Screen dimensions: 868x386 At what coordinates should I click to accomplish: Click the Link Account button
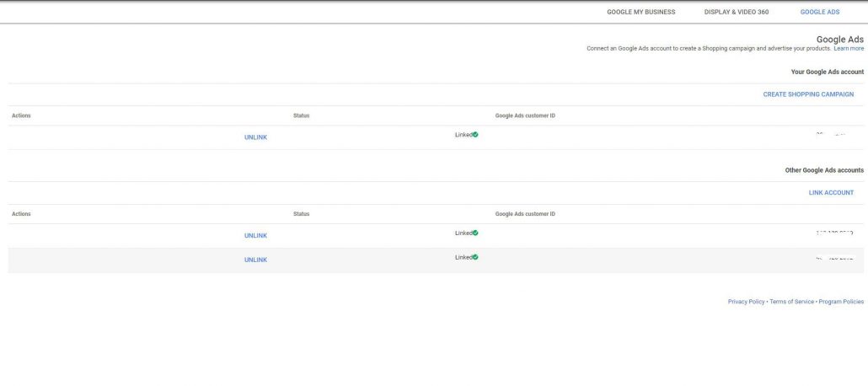[831, 193]
